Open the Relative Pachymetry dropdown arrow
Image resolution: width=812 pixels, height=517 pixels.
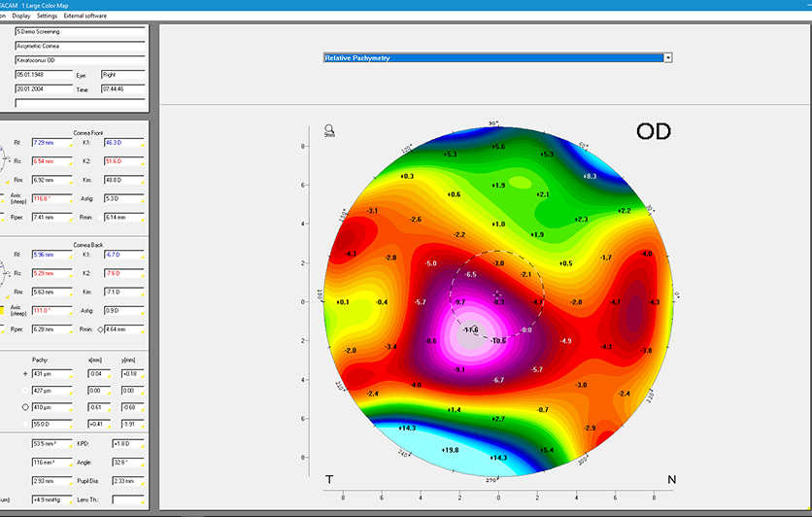click(x=668, y=58)
